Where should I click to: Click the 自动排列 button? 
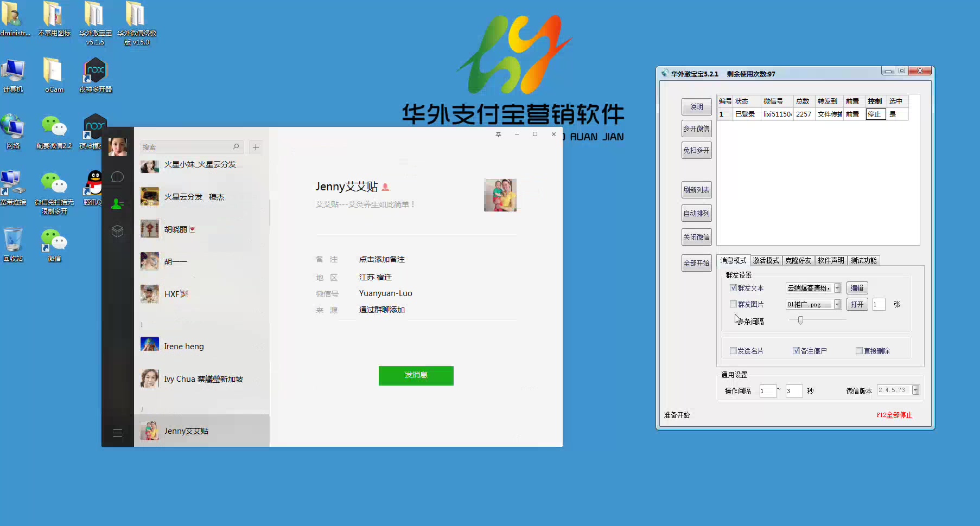click(697, 213)
